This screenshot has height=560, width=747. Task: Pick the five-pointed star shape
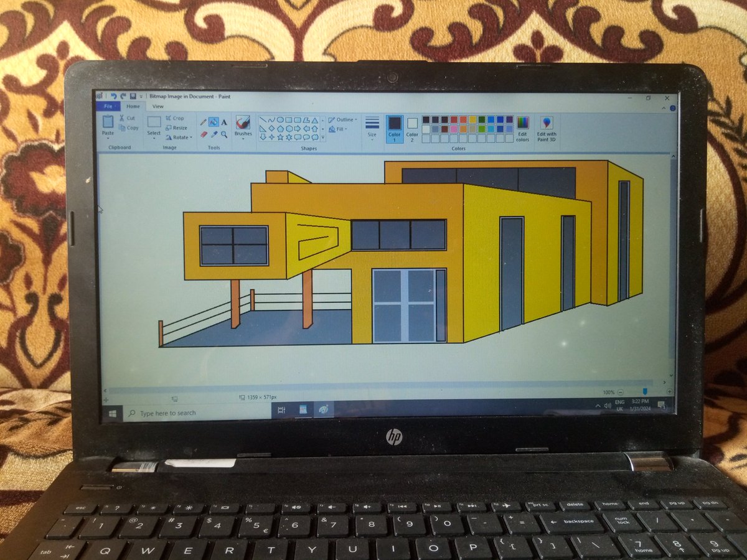280,137
